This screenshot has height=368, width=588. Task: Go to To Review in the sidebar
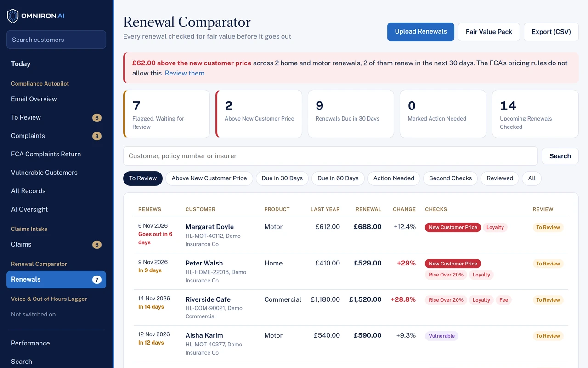pyautogui.click(x=56, y=117)
